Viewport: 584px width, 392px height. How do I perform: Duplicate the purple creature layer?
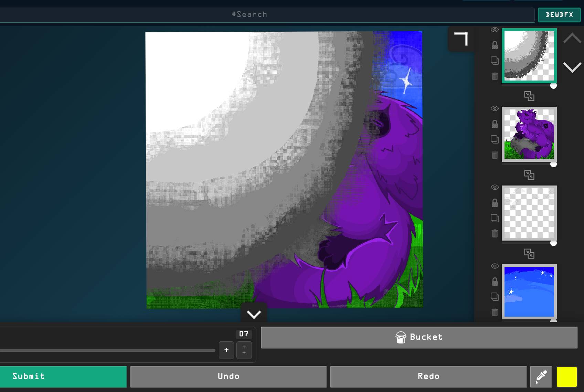click(x=495, y=139)
